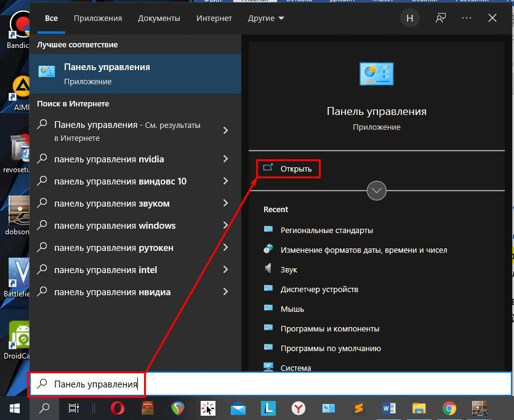Screen dimensions: 514x420
Task: Select the Панель управления best match result
Action: (x=135, y=74)
